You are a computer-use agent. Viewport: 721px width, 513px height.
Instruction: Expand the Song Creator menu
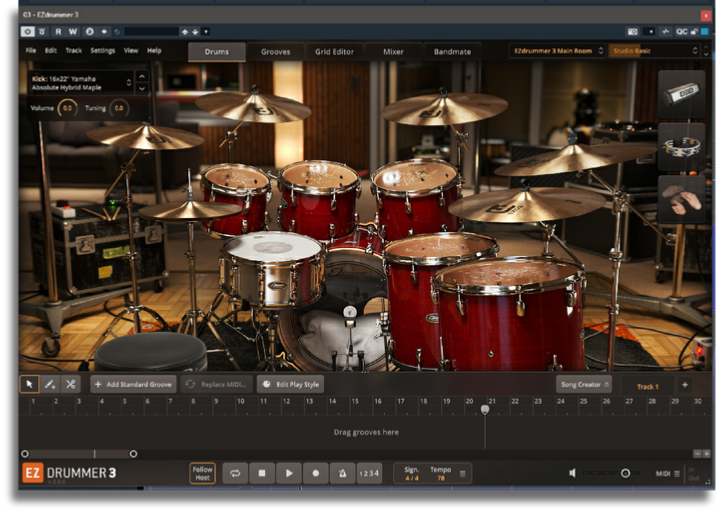pyautogui.click(x=584, y=384)
